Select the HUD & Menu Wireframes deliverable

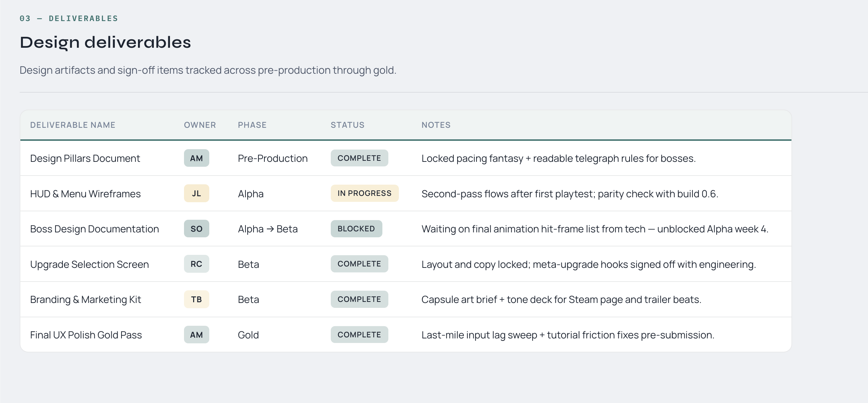[85, 194]
